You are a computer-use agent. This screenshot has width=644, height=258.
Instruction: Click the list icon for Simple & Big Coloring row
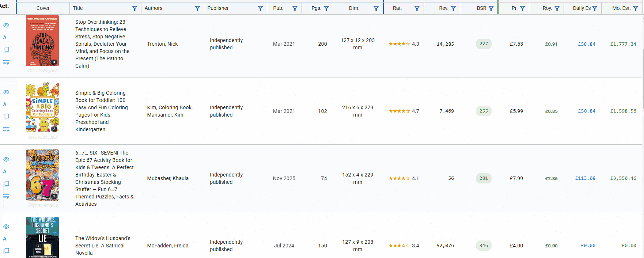[6, 129]
